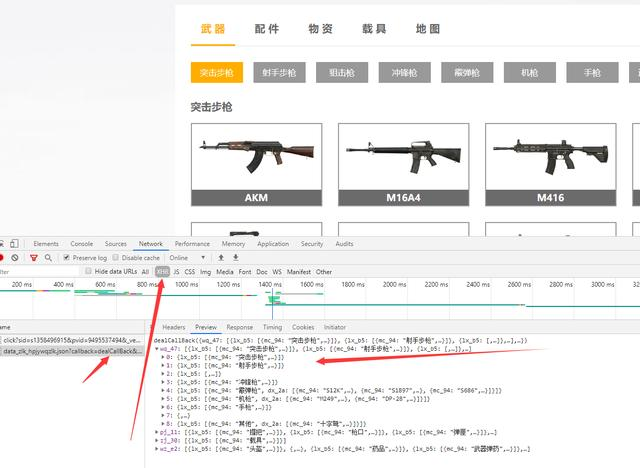
Task: Filter requests by All types
Action: click(x=145, y=272)
